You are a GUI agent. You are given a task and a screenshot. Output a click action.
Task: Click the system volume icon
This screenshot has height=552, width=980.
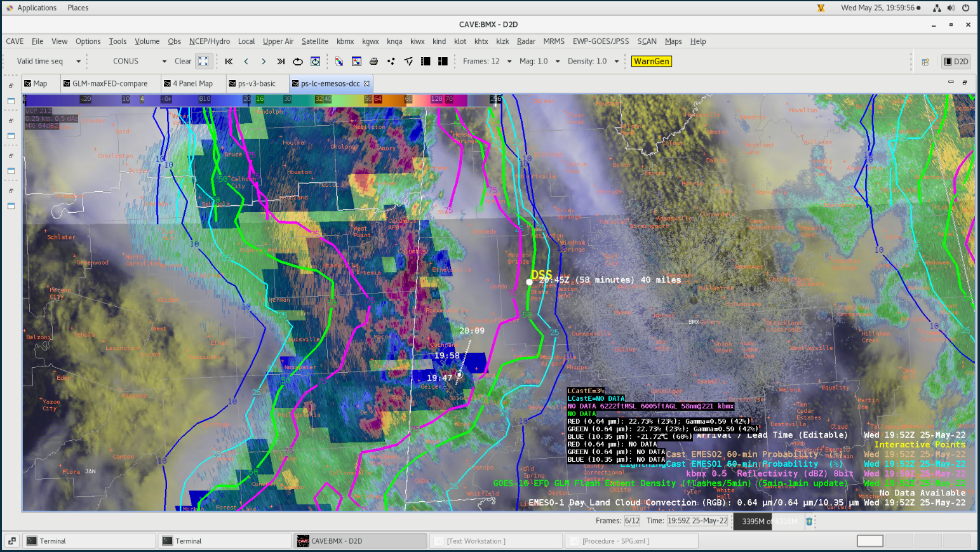(x=951, y=8)
